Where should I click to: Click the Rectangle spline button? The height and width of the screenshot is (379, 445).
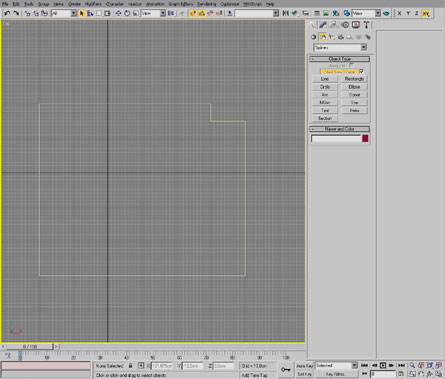pos(354,79)
